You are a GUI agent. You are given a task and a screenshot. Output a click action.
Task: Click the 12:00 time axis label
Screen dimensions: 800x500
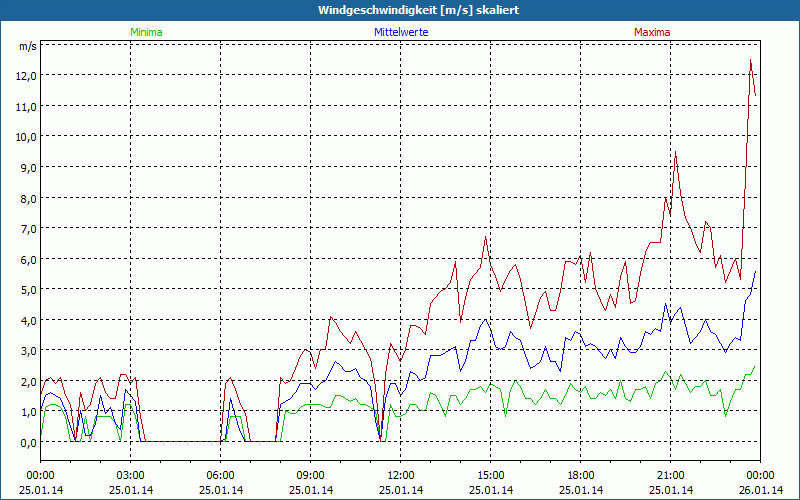[401, 476]
